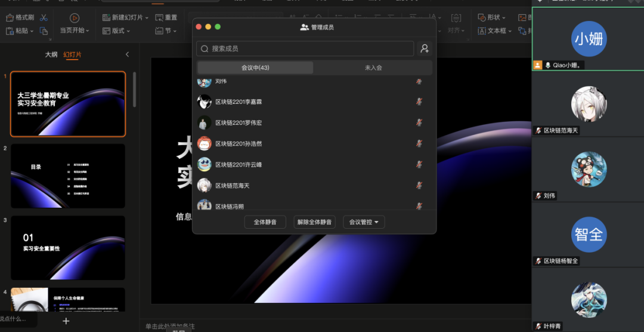This screenshot has width=644, height=332.
Task: Click the 文本框 text box icon
Action: [482, 31]
